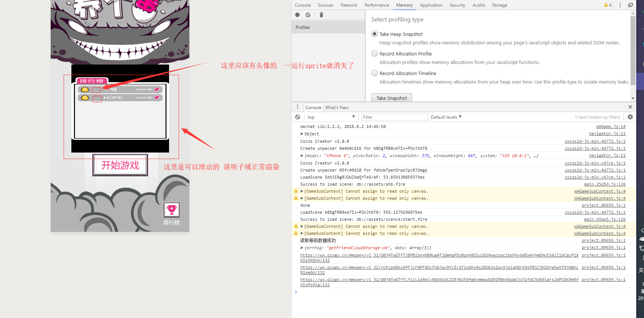Click the dock side toggle icon

630,5
